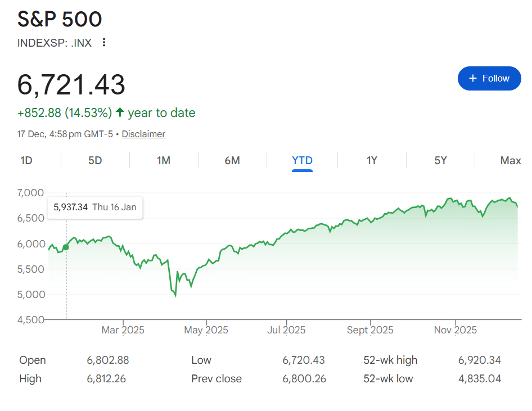Screen dimensions: 532x411
Task: Click the Prev close value 6,800.26
Action: pyautogui.click(x=304, y=378)
